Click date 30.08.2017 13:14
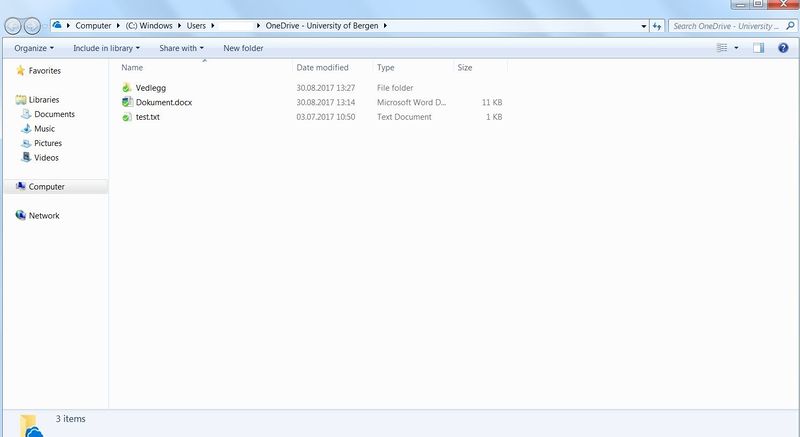The height and width of the screenshot is (437, 800). (x=326, y=102)
